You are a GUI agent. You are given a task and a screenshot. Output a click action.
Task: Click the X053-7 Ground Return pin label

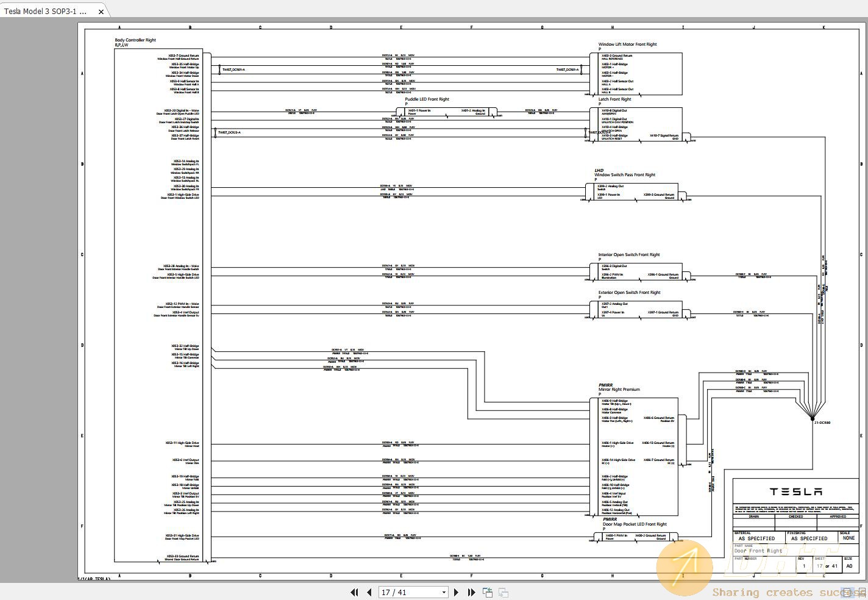coord(185,55)
